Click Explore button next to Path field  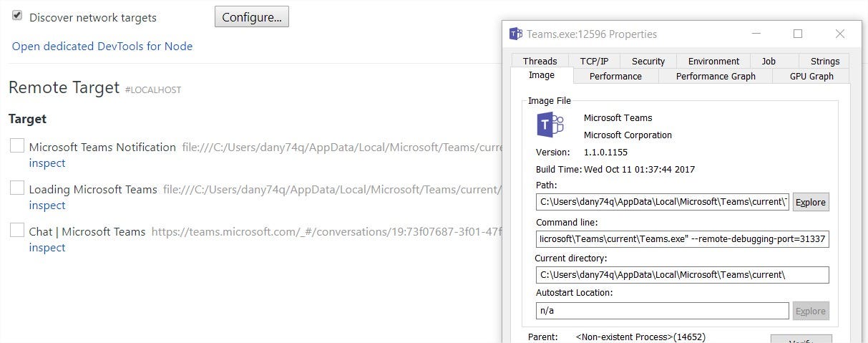pos(811,202)
